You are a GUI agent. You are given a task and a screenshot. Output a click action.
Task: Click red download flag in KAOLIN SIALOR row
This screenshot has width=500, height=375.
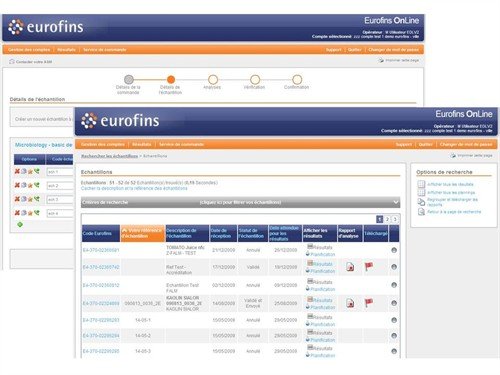pos(369,302)
